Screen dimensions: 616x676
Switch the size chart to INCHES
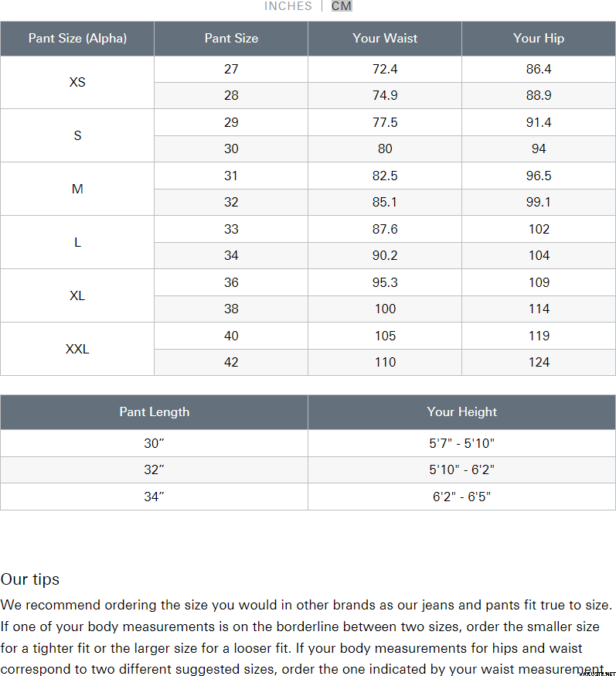pos(288,6)
